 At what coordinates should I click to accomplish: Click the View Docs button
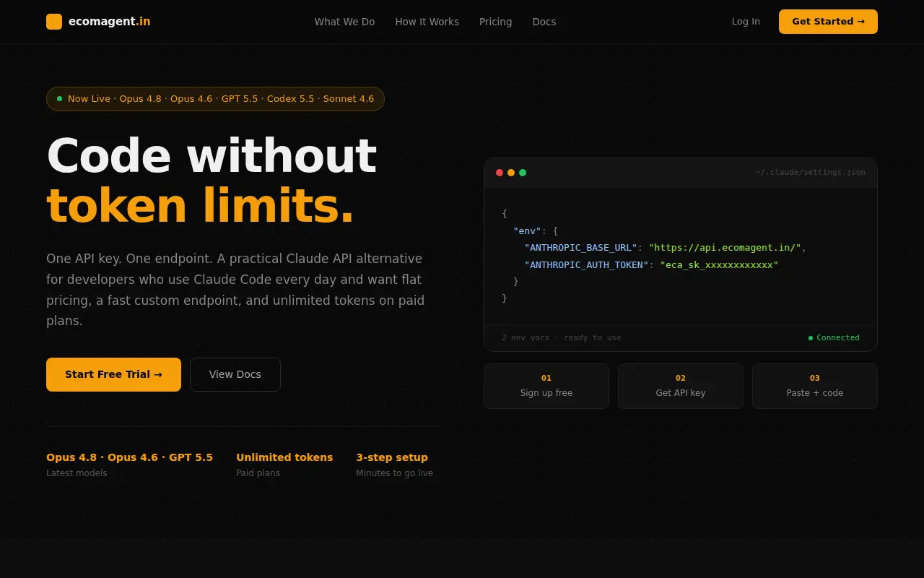pyautogui.click(x=235, y=374)
